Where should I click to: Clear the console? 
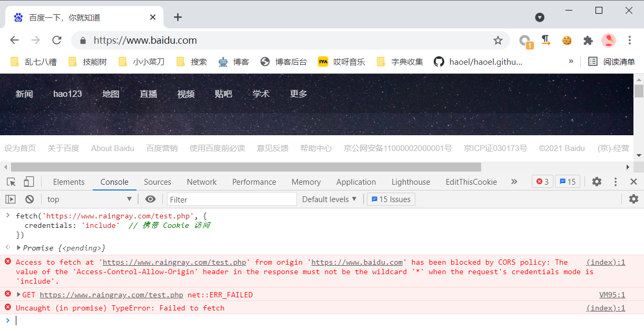click(30, 199)
